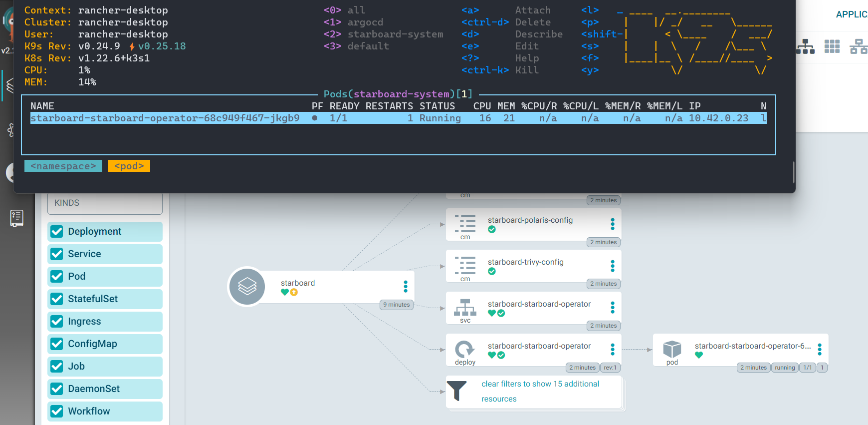Viewport: 868px width, 425px height.
Task: Click the terminal window vertical scrollbar
Action: (793, 172)
